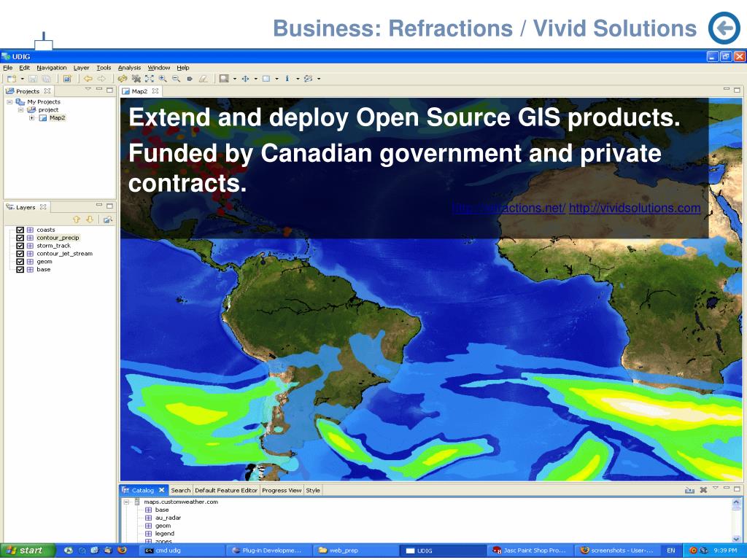Screen dimensions: 747x560
Task: Select the Map2 editor tab
Action: click(x=139, y=91)
